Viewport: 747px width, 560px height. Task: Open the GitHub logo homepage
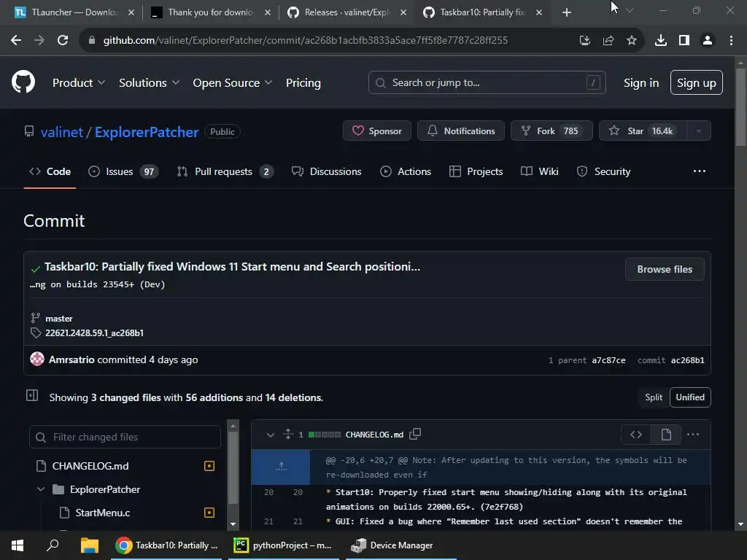click(x=23, y=82)
